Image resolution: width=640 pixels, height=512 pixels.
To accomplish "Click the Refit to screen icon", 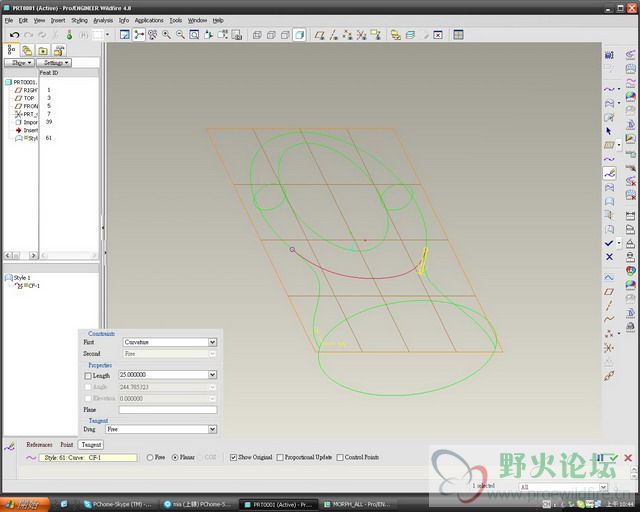I will pyautogui.click(x=194, y=35).
